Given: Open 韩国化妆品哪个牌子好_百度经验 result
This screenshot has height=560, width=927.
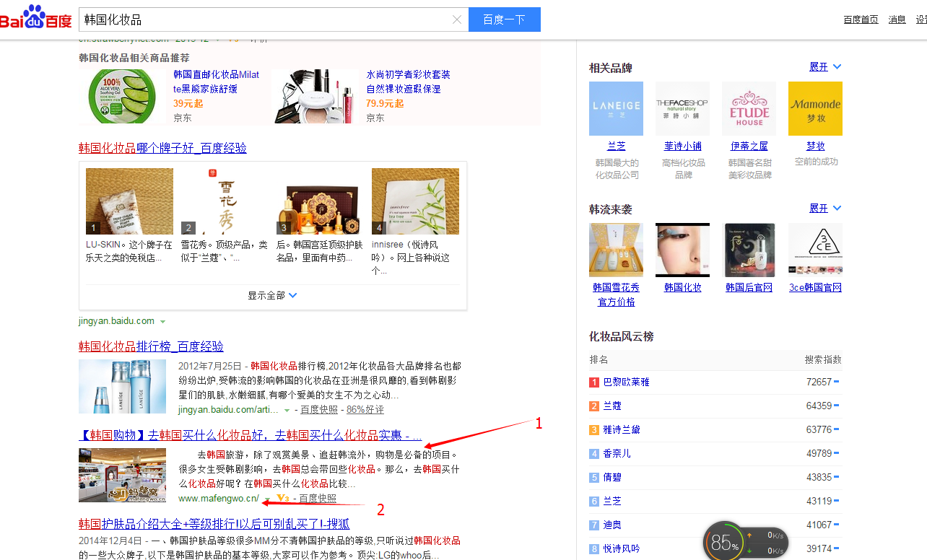Looking at the screenshot, I should click(162, 148).
